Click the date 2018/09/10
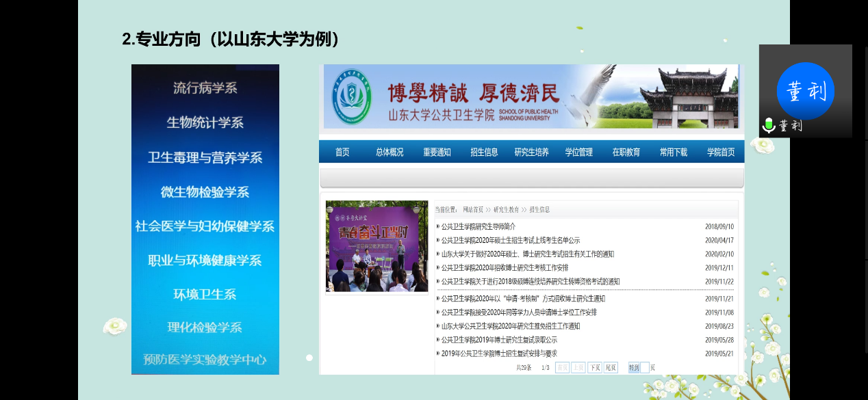Image resolution: width=868 pixels, height=400 pixels. click(719, 226)
